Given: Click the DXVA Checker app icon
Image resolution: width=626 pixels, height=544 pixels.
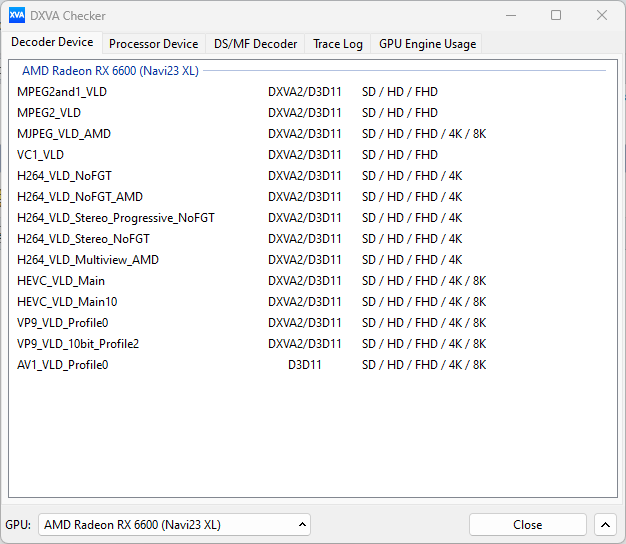Looking at the screenshot, I should click(17, 16).
